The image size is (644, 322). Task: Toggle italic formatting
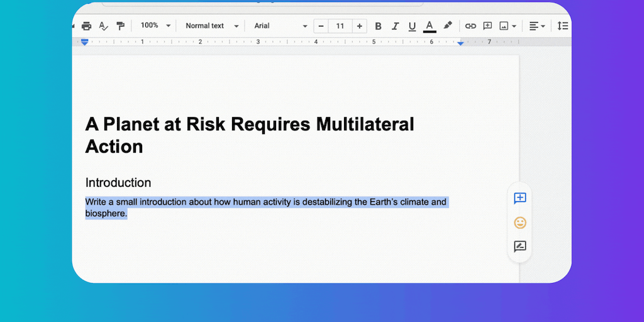[x=395, y=26]
